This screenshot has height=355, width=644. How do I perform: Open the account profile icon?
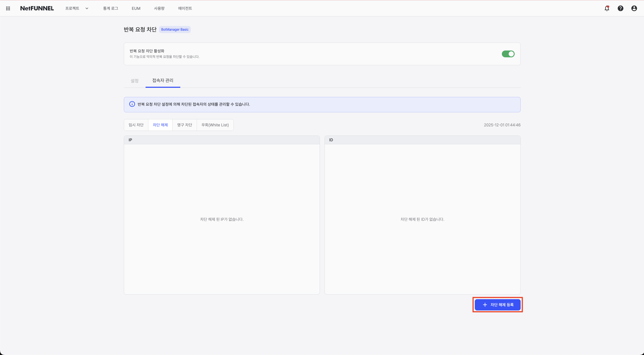tap(634, 8)
